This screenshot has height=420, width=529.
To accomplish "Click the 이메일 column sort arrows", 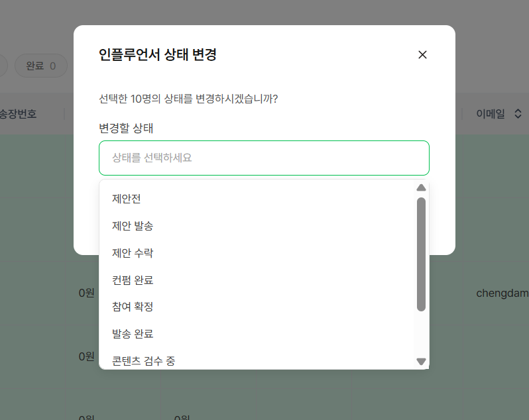I will (518, 113).
